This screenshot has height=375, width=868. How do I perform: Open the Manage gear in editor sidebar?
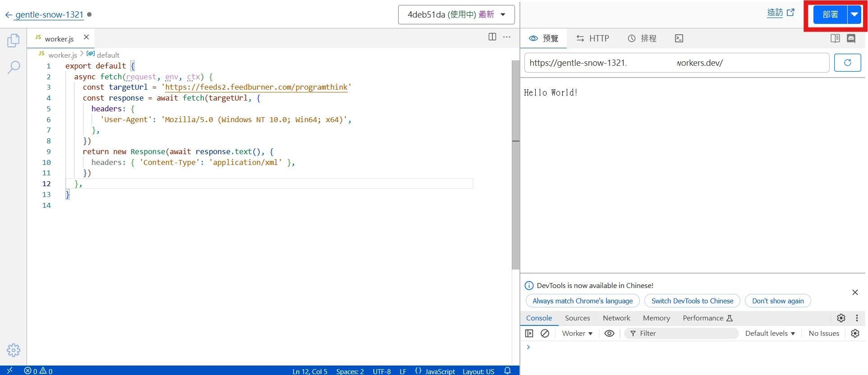click(14, 350)
